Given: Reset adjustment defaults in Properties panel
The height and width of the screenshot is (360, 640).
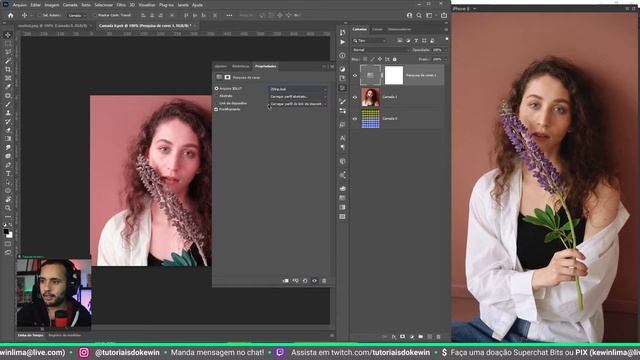Looking at the screenshot, I should pyautogui.click(x=305, y=281).
